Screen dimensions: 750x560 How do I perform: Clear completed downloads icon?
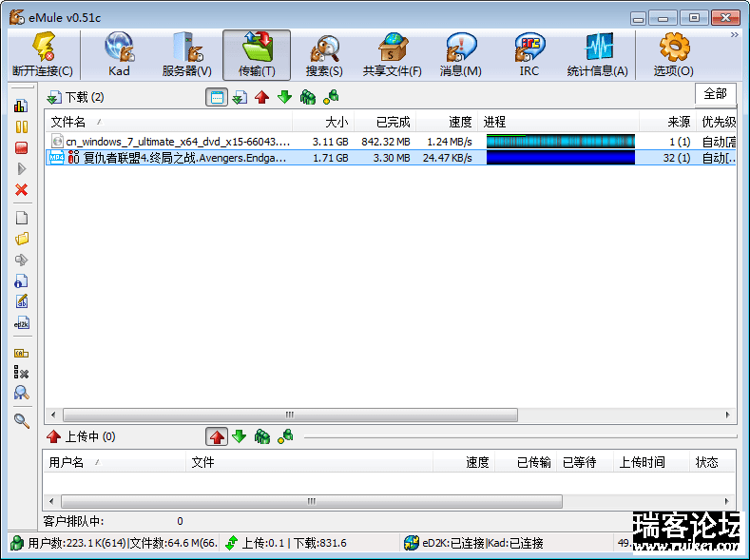pos(22,372)
